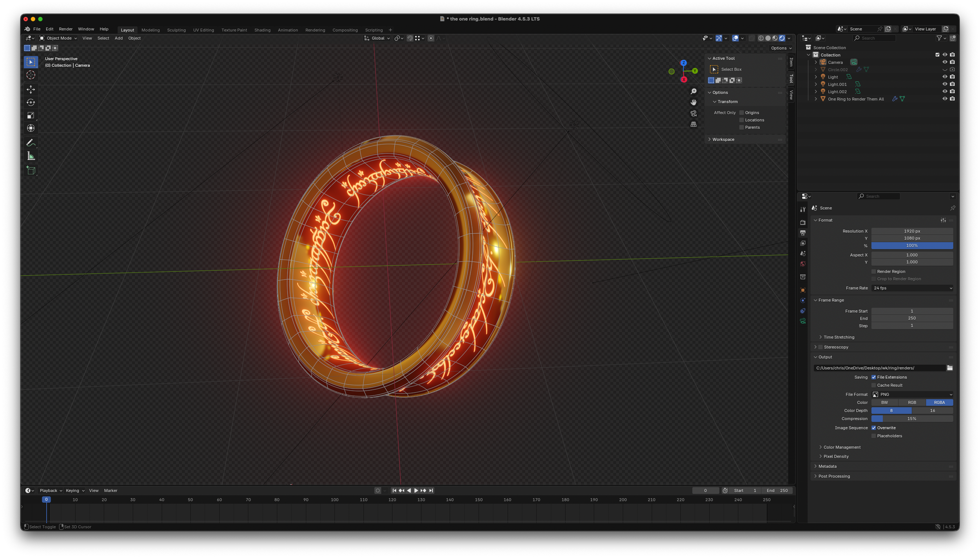Click frame 100 on the timeline
This screenshot has height=558, width=980.
(334, 500)
